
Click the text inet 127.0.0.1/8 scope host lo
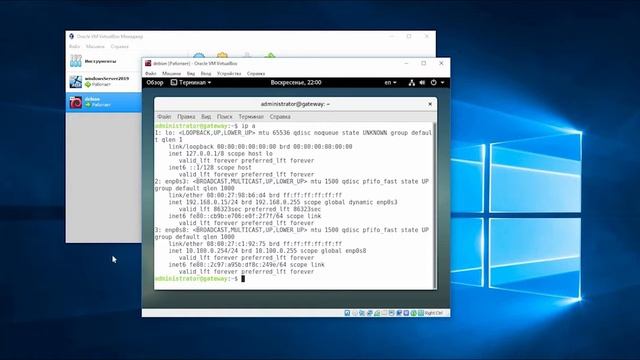pyautogui.click(x=220, y=153)
